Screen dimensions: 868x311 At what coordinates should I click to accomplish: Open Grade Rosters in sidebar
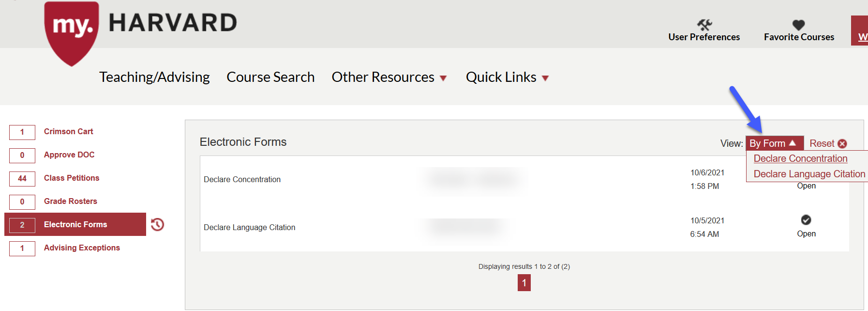point(71,201)
